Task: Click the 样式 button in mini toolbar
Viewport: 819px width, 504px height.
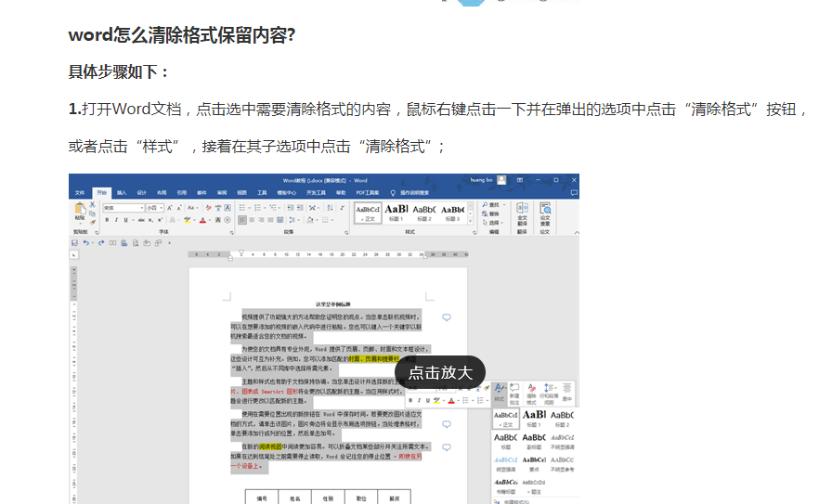Action: pyautogui.click(x=500, y=394)
